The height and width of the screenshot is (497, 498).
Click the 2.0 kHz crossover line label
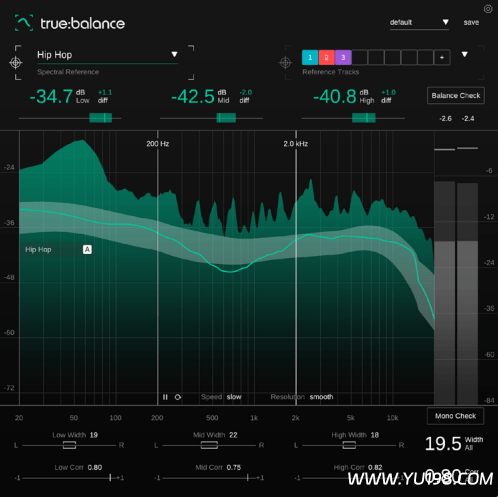[x=296, y=144]
